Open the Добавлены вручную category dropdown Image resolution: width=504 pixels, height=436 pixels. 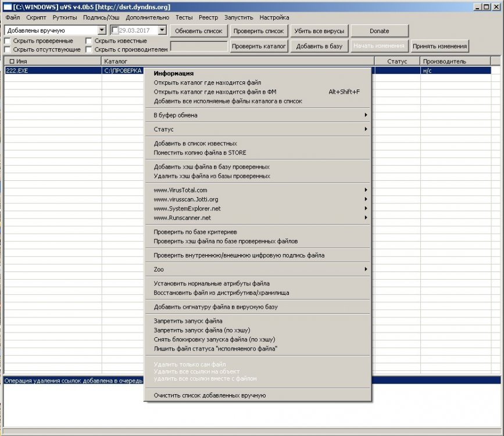point(102,30)
